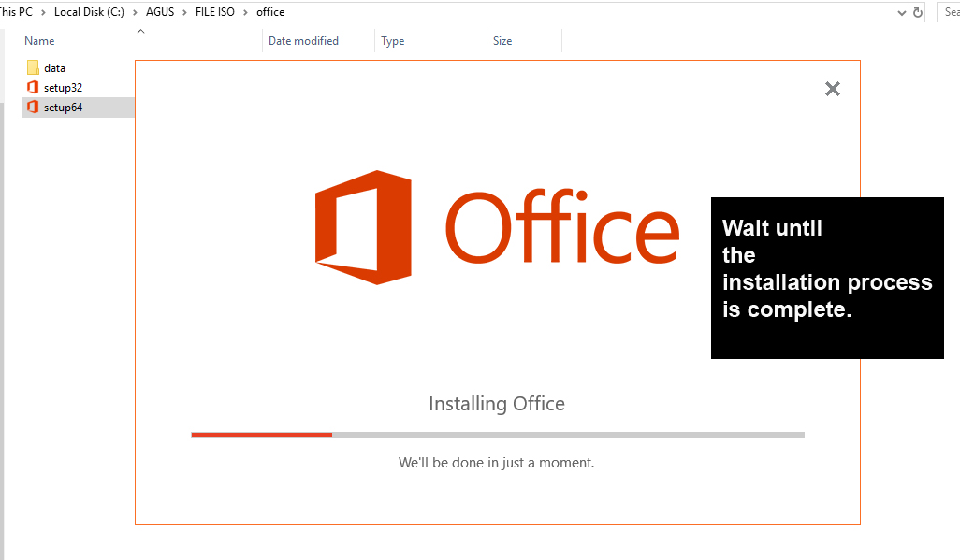The width and height of the screenshot is (960, 560).
Task: Expand the chevron after Local Disk (C:)
Action: pyautogui.click(x=135, y=12)
